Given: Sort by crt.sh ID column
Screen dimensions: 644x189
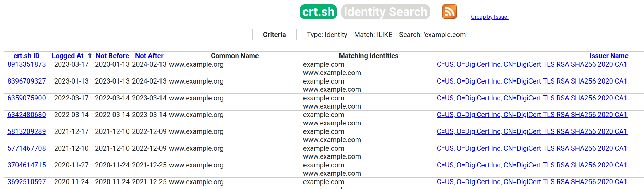Looking at the screenshot, I should pos(26,56).
